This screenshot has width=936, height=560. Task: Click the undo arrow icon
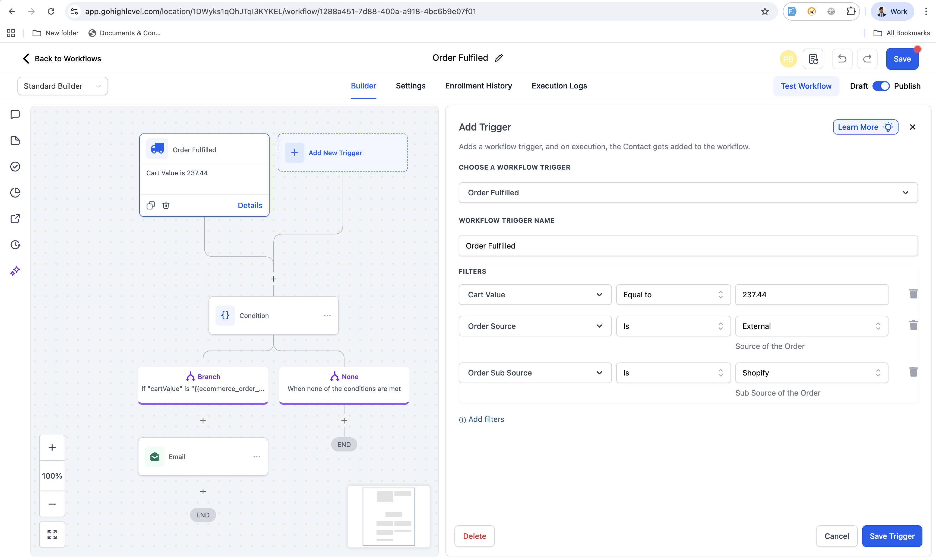[842, 59]
